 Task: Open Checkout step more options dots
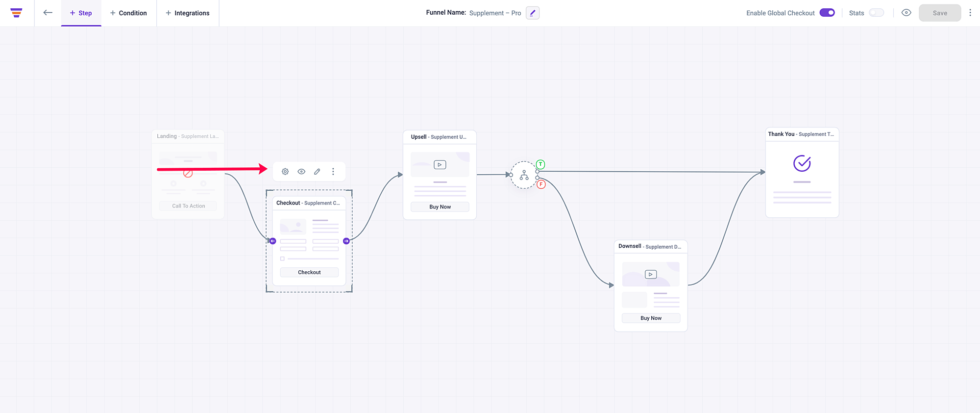pyautogui.click(x=333, y=172)
